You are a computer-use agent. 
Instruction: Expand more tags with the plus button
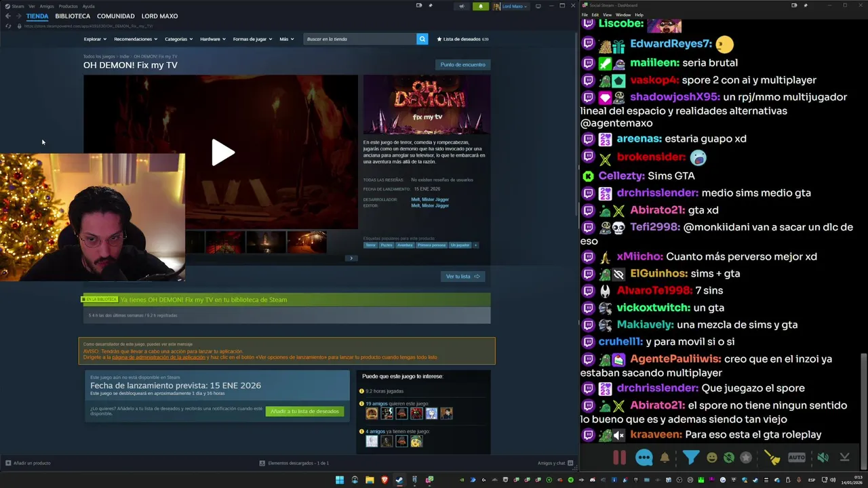pos(475,245)
